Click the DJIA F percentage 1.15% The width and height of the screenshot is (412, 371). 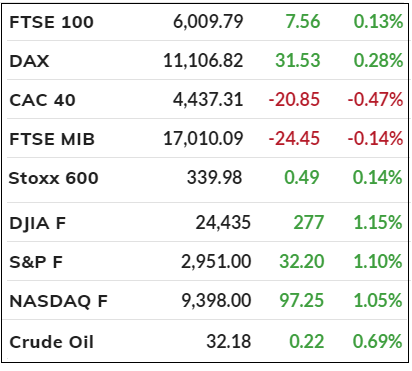coord(378,222)
